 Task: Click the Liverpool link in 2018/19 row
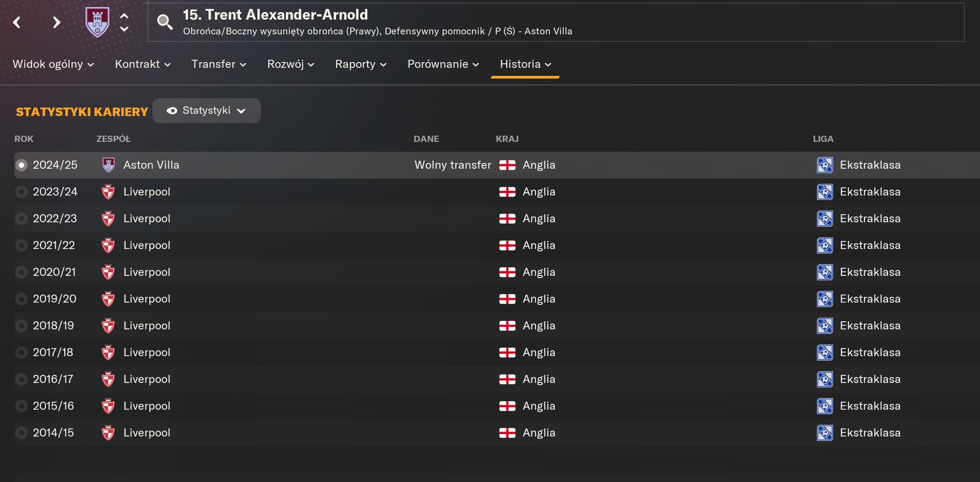click(146, 326)
